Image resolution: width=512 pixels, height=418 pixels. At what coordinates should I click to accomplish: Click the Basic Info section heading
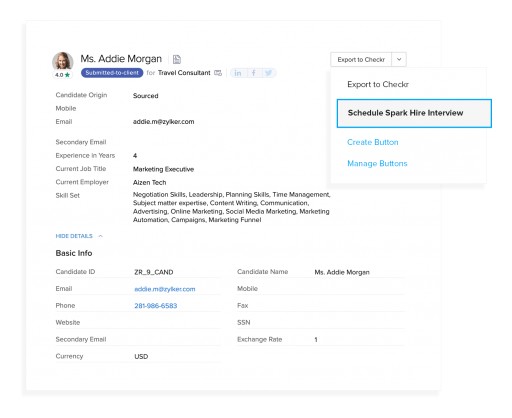[x=74, y=253]
